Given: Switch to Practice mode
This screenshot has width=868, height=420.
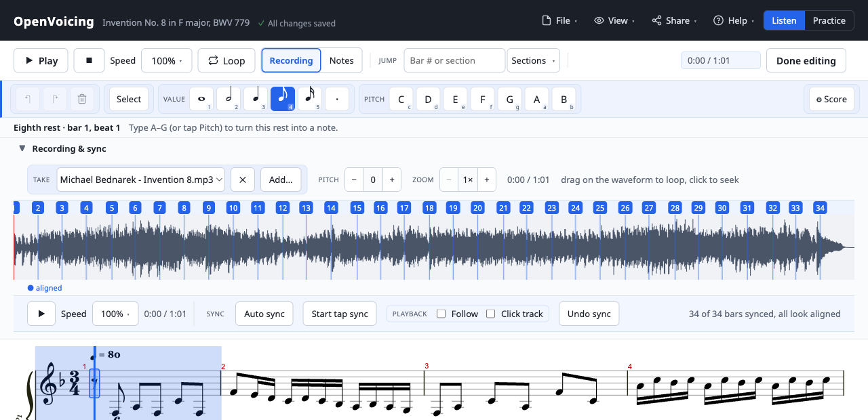Looking at the screenshot, I should [829, 20].
